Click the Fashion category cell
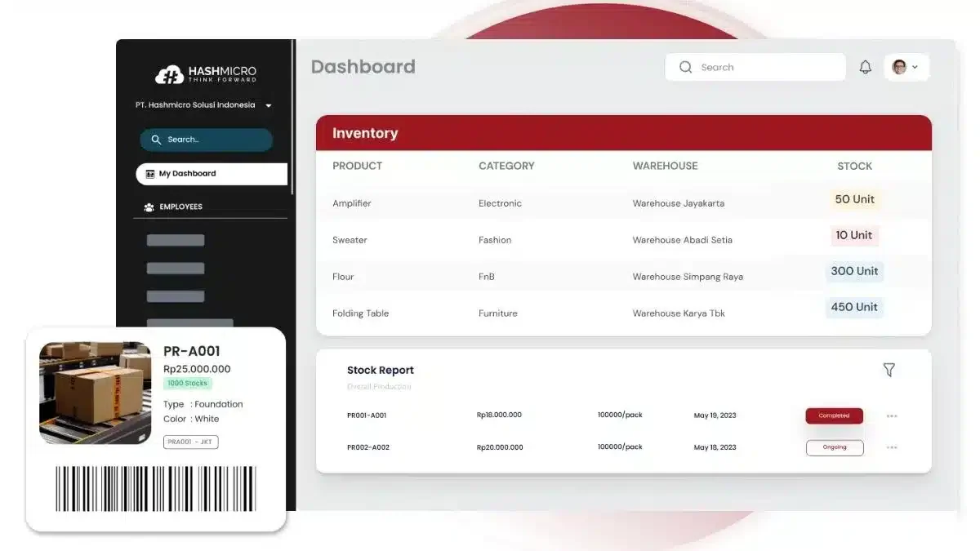The height and width of the screenshot is (551, 980). pyautogui.click(x=495, y=240)
